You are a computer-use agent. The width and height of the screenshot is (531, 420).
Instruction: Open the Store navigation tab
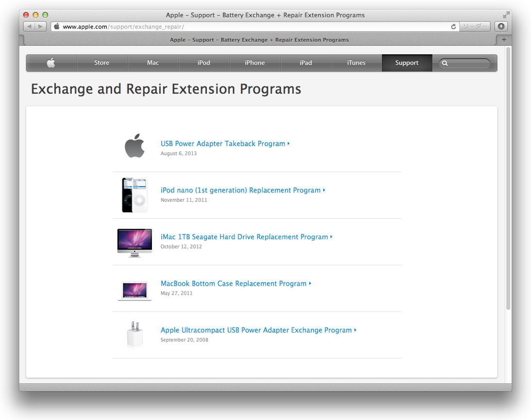click(101, 63)
